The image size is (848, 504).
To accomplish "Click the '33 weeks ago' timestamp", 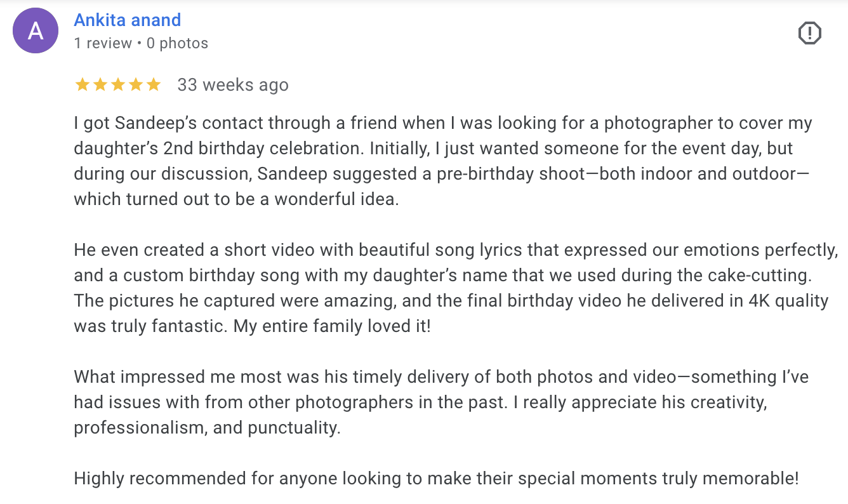I will click(x=233, y=84).
